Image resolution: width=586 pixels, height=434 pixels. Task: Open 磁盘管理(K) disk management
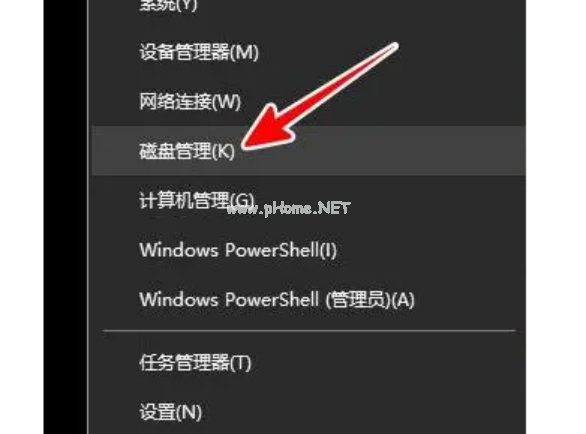(x=308, y=151)
